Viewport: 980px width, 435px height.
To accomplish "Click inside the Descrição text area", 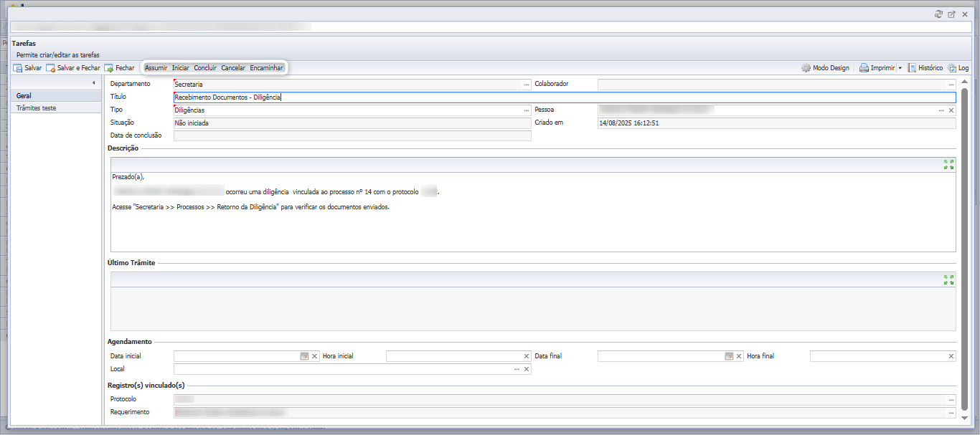I will [x=533, y=211].
